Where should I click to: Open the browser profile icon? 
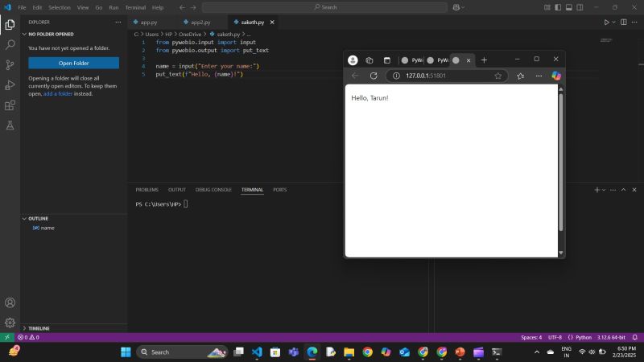click(353, 60)
